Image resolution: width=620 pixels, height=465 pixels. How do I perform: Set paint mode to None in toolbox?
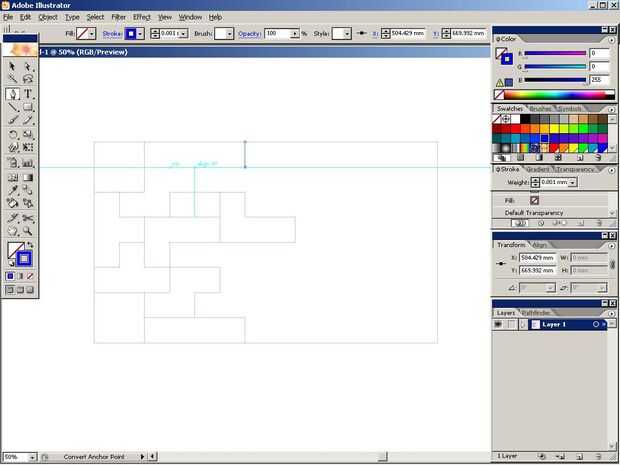coord(30,276)
